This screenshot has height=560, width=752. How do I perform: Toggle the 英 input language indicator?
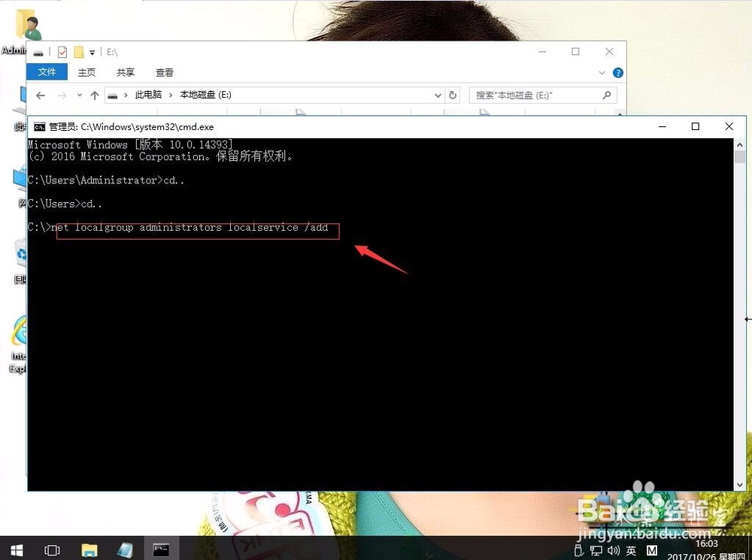click(x=631, y=550)
